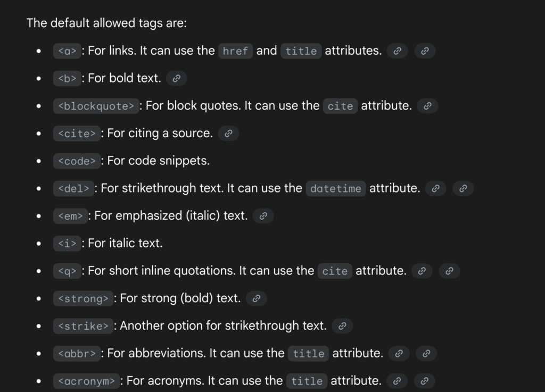Click the href attribute code chip
Screen dimensions: 545x392
[x=235, y=51]
